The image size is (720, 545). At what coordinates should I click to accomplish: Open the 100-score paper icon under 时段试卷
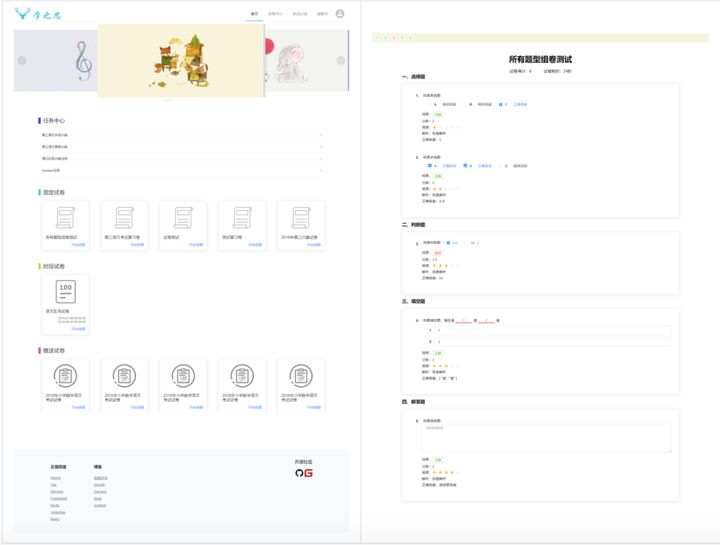click(66, 292)
